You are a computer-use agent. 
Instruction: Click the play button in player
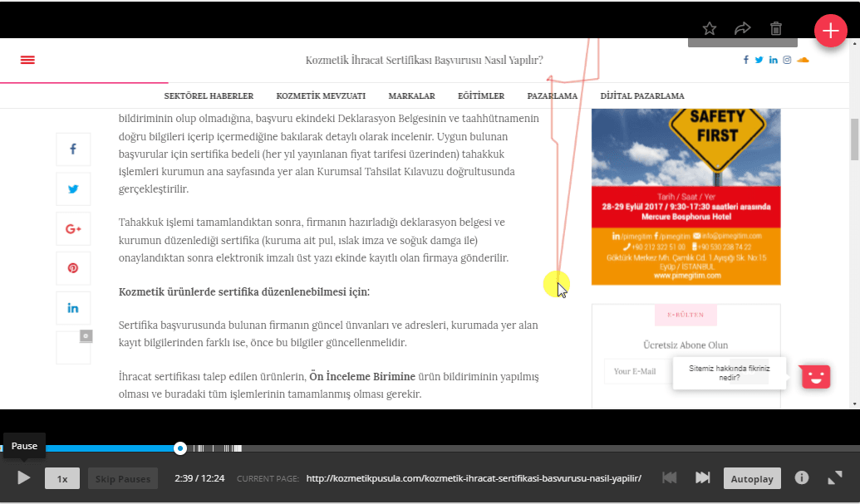point(24,477)
